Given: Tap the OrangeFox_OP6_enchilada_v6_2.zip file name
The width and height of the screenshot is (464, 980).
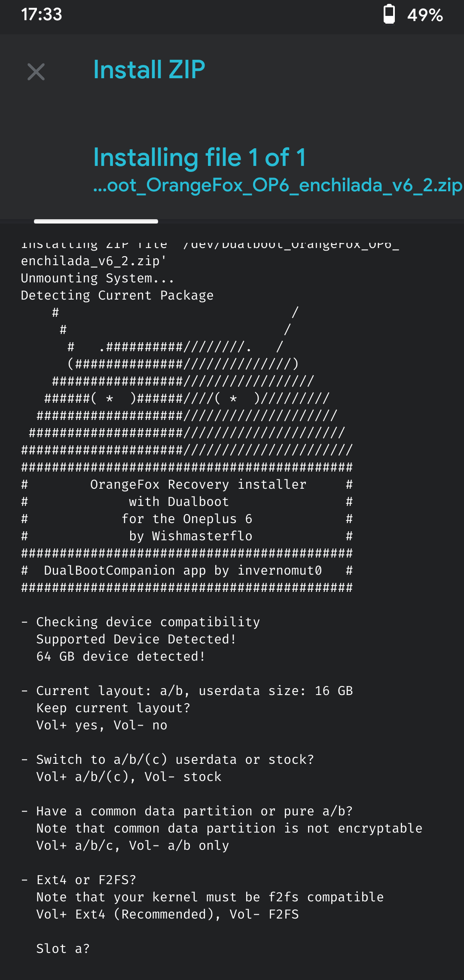Looking at the screenshot, I should [278, 185].
